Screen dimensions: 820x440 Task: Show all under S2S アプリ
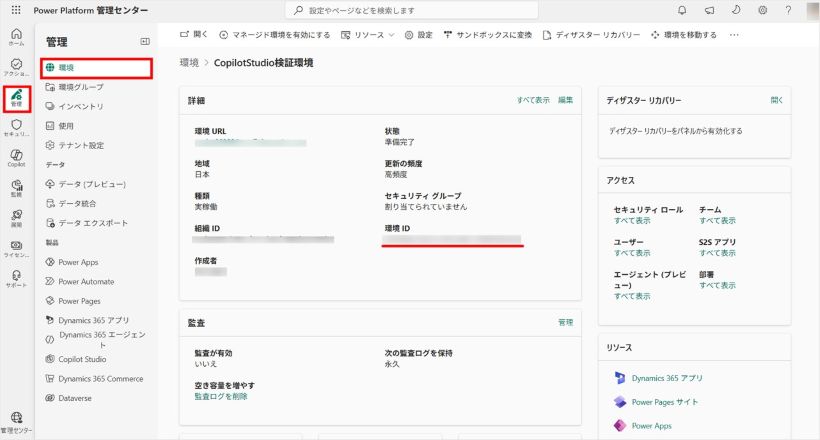[717, 253]
